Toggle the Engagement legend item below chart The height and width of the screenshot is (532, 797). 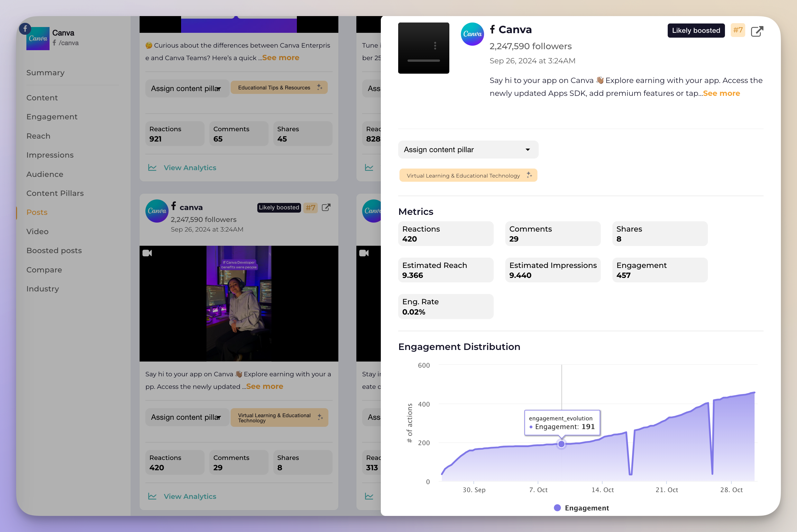click(581, 508)
